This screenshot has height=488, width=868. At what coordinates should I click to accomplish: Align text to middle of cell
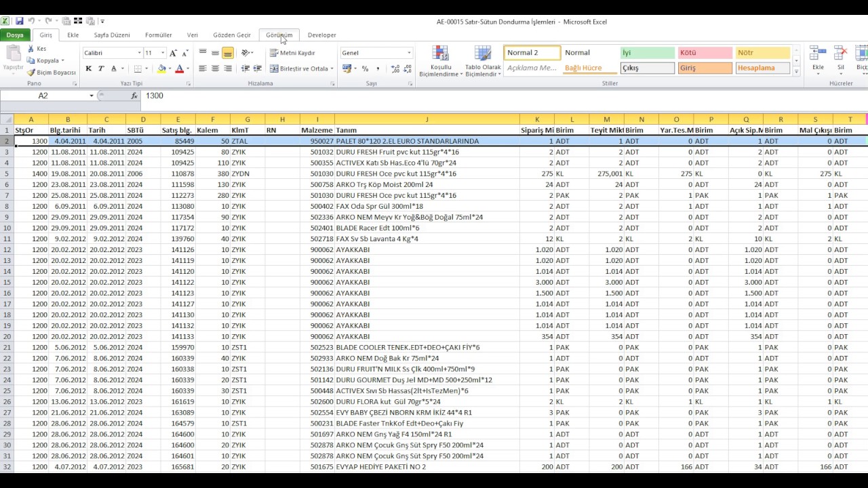(x=215, y=53)
